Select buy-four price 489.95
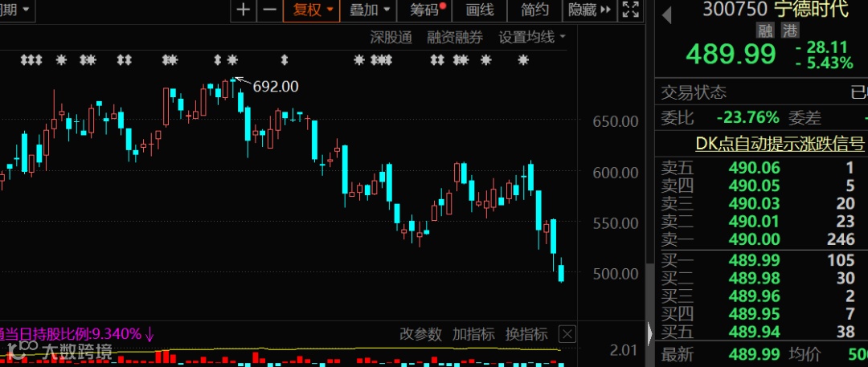This screenshot has width=868, height=367. (755, 314)
